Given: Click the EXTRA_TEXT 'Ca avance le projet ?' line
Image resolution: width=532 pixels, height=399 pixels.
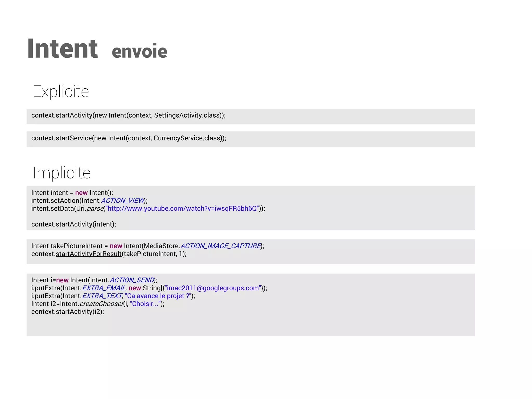Looking at the screenshot, I should (113, 296).
